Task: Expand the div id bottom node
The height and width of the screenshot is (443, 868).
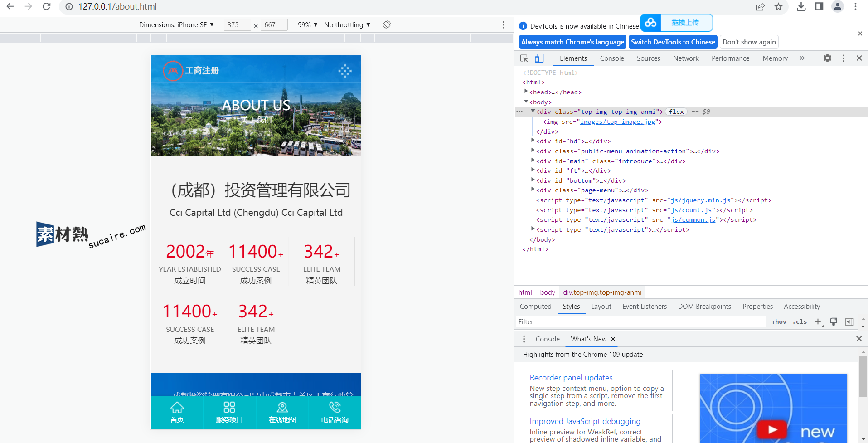Action: [533, 180]
